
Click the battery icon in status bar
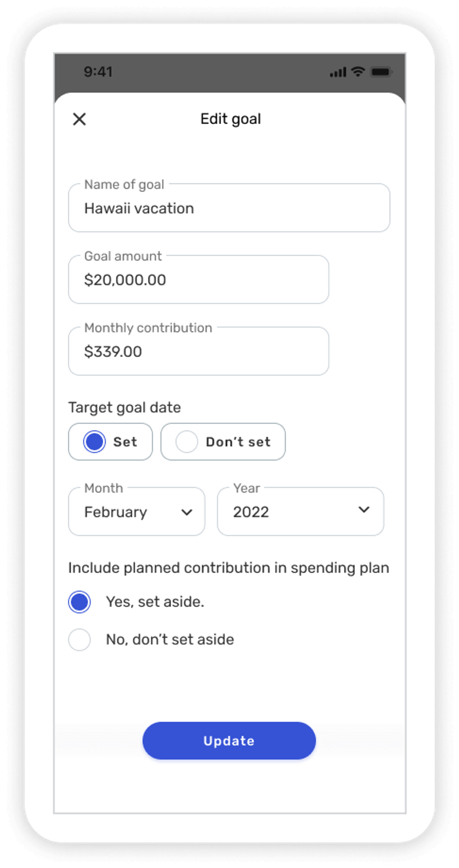point(382,71)
